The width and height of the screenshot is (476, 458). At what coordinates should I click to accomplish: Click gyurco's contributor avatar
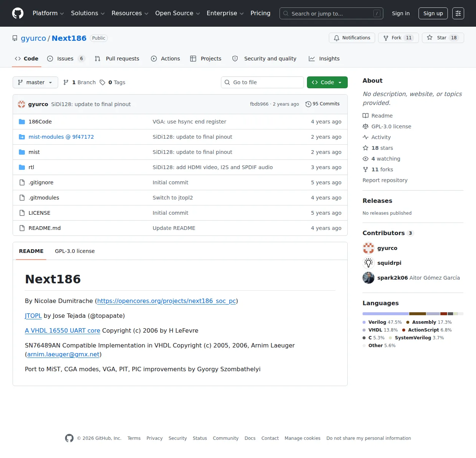(368, 248)
